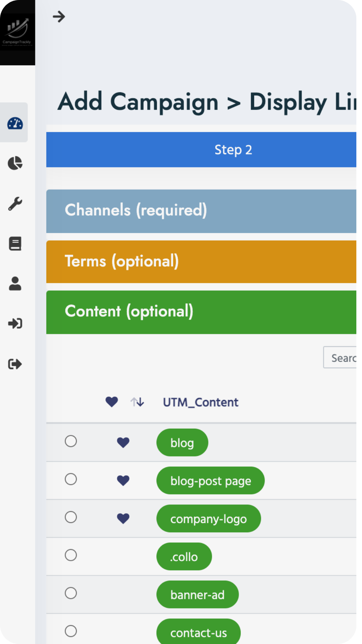Screen dimensions: 362x644
Task: Open the wrench tools icon
Action: 15,204
